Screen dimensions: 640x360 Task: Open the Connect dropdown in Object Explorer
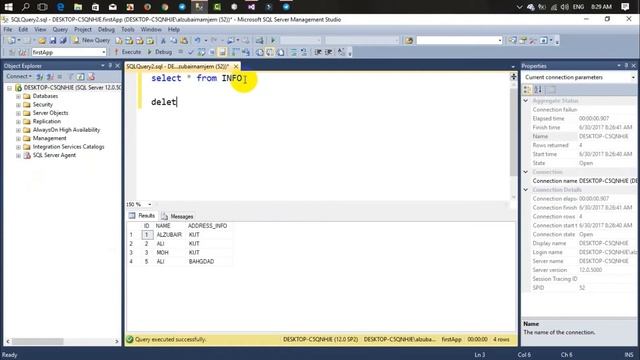point(19,76)
